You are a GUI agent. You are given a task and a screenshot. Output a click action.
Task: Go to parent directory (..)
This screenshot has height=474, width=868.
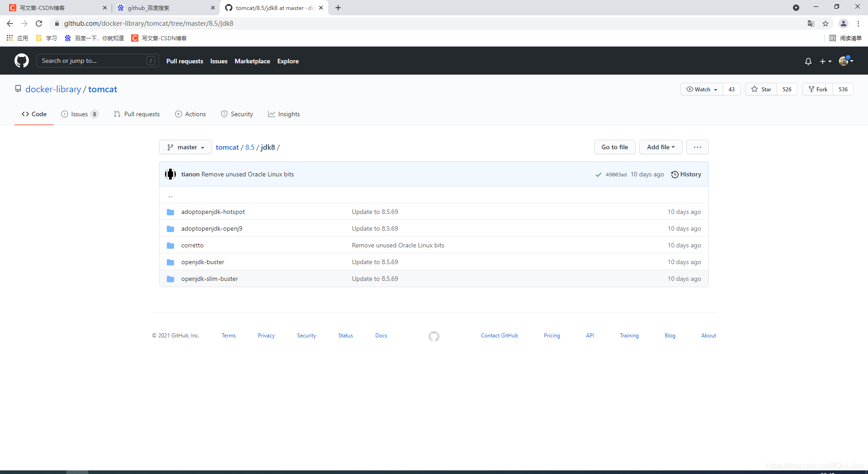(x=170, y=195)
